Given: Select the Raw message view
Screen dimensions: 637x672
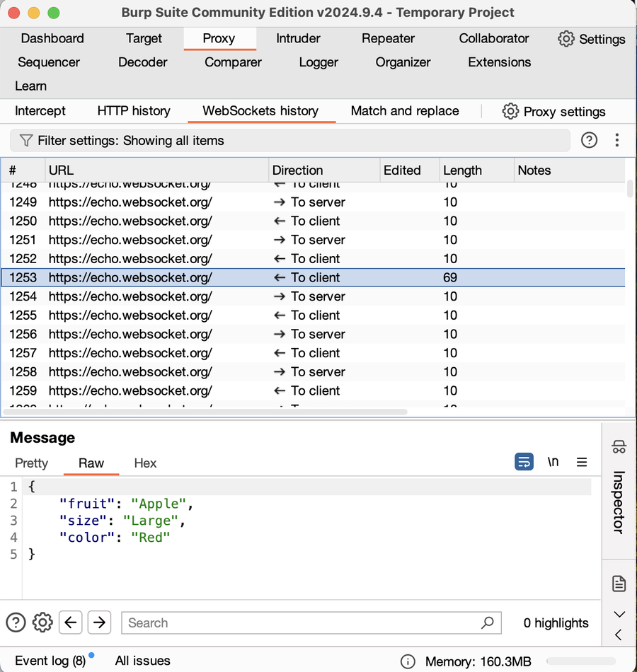Looking at the screenshot, I should [91, 463].
